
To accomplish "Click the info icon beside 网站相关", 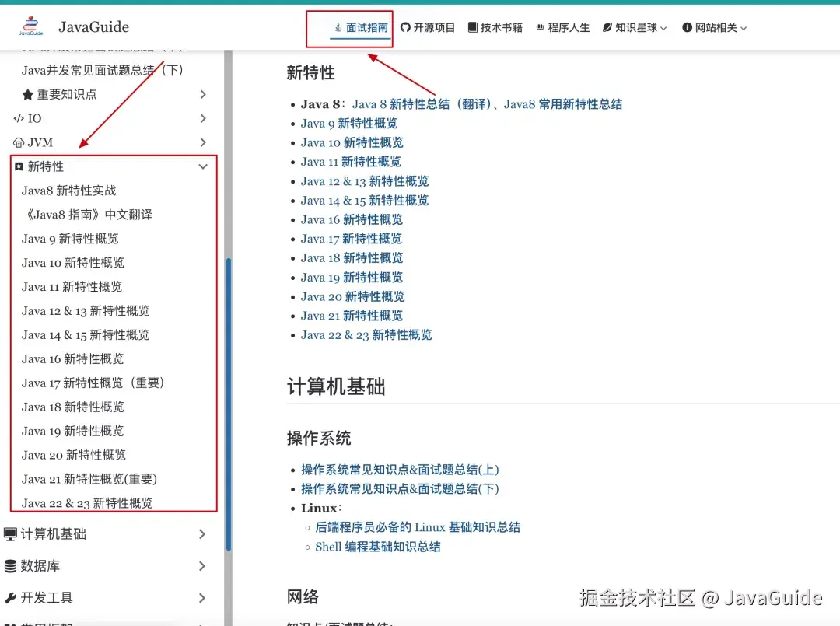I will point(687,27).
